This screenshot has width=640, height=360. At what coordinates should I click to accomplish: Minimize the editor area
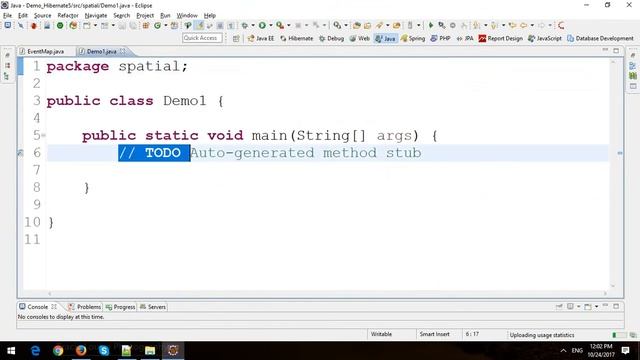pyautogui.click(x=605, y=50)
